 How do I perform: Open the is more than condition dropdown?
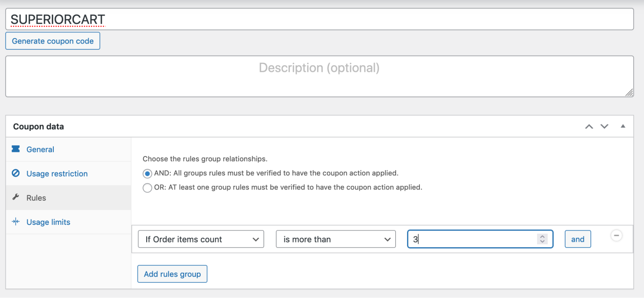335,239
